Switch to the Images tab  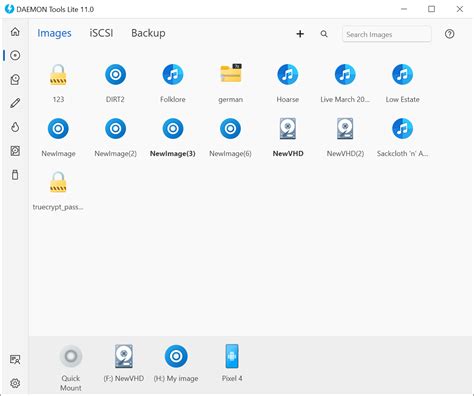(54, 33)
